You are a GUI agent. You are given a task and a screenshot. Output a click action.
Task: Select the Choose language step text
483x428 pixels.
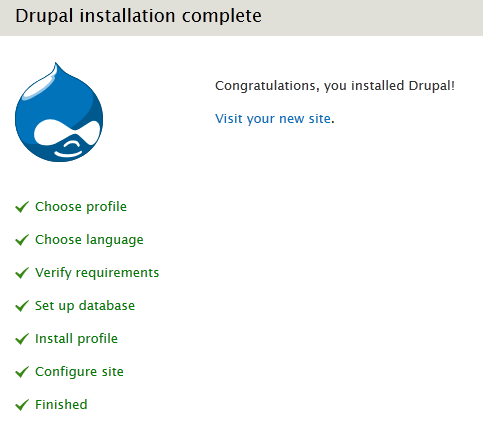coord(89,240)
